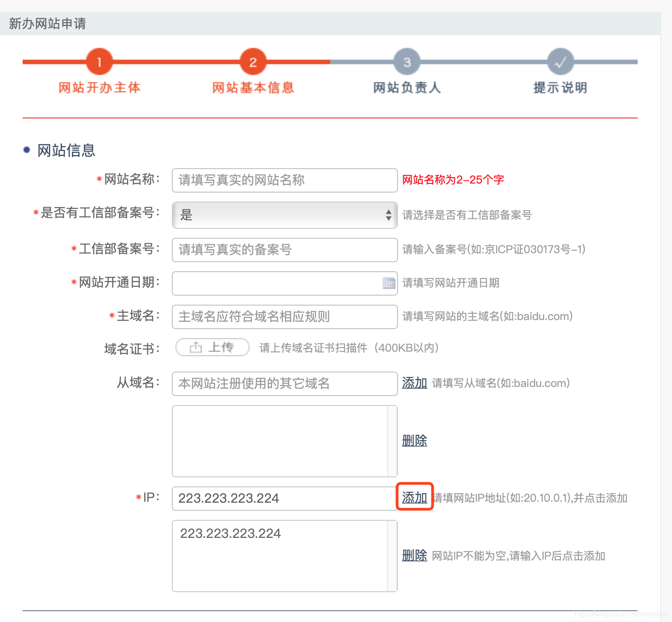The height and width of the screenshot is (622, 672).
Task: Click the 上传 button for 域名证书
Action: point(213,347)
